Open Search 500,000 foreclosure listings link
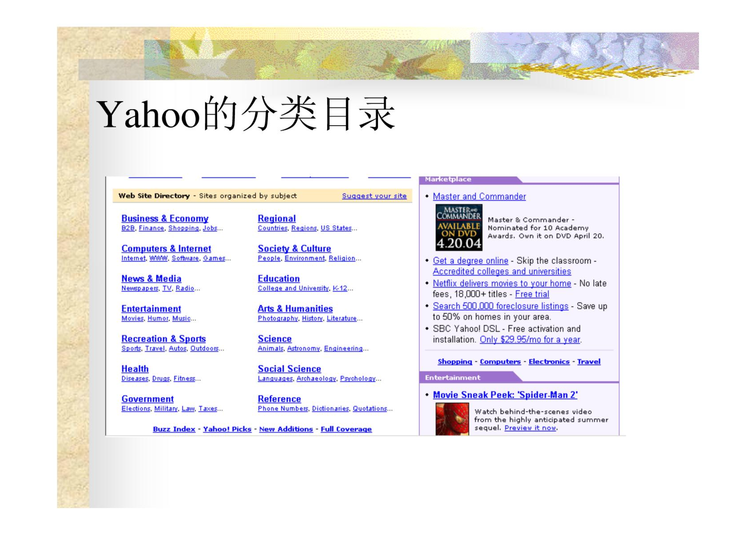 pyautogui.click(x=501, y=306)
